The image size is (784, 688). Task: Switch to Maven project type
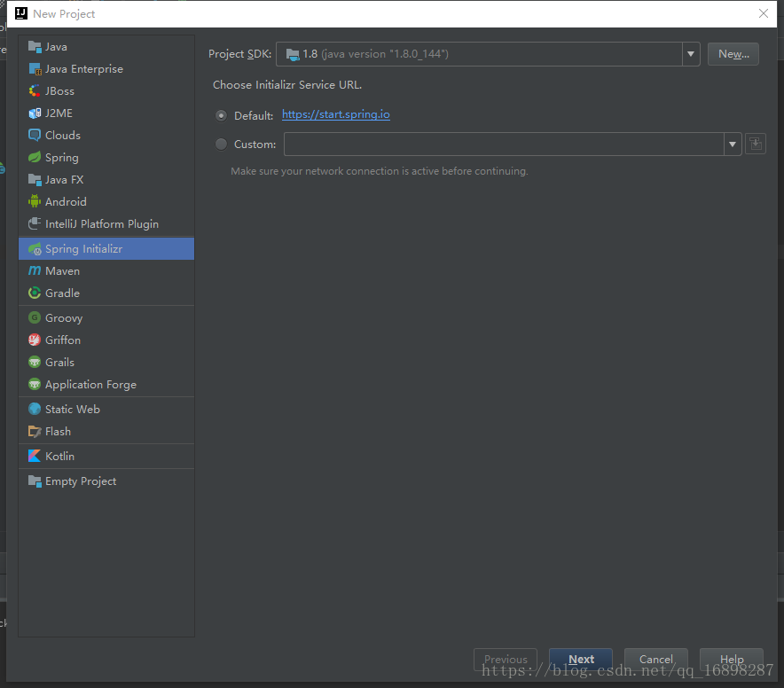click(106, 270)
